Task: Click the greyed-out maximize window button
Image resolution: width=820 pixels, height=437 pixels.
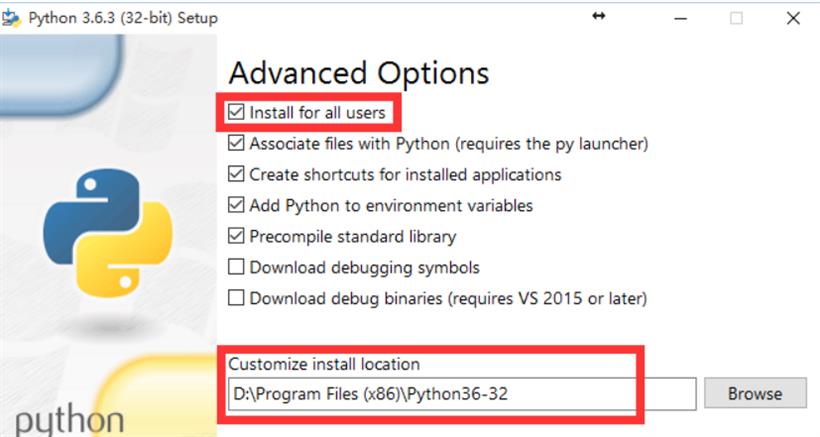Action: click(736, 18)
